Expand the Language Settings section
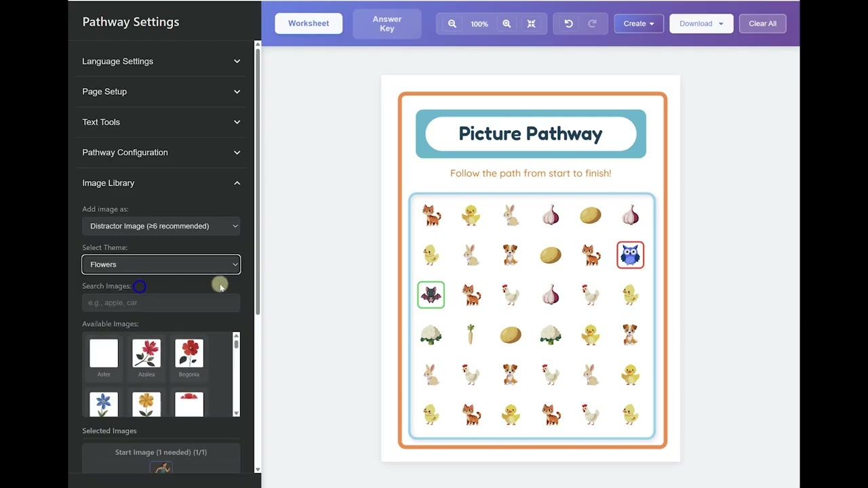The image size is (868, 488). (x=161, y=61)
